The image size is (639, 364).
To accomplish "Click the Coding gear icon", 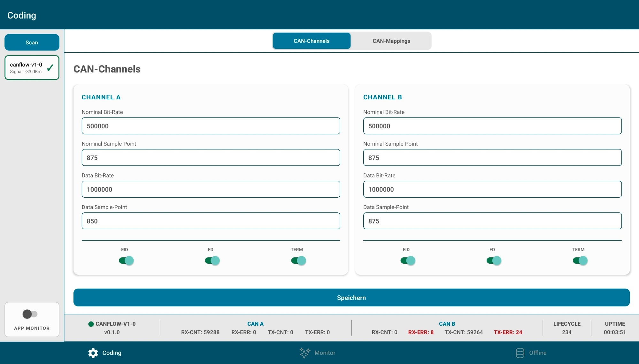I will [x=93, y=353].
